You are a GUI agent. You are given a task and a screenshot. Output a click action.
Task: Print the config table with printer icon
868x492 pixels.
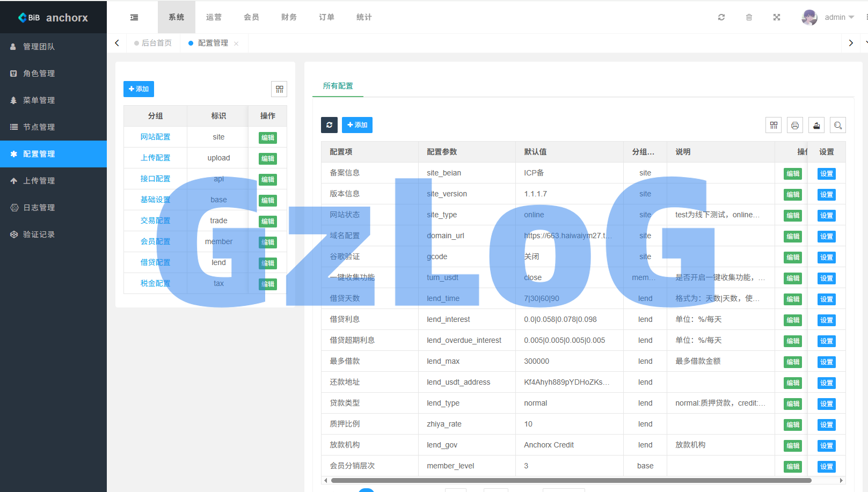[x=794, y=125]
